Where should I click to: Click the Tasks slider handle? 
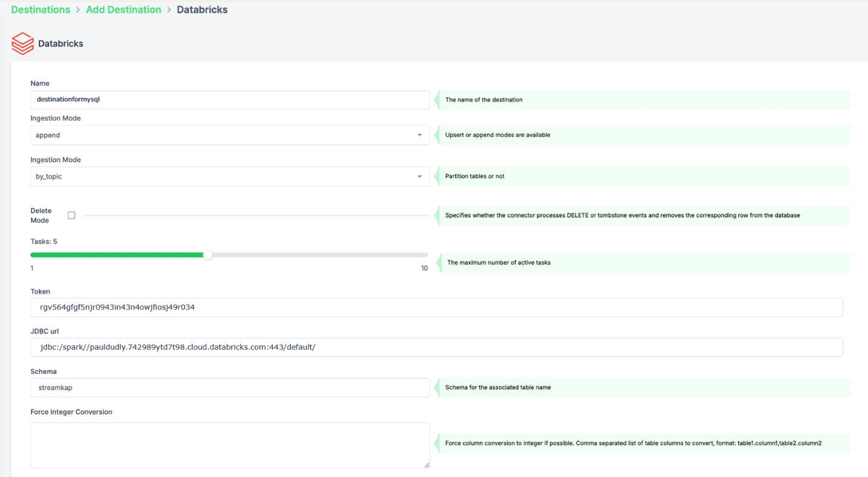(x=208, y=255)
